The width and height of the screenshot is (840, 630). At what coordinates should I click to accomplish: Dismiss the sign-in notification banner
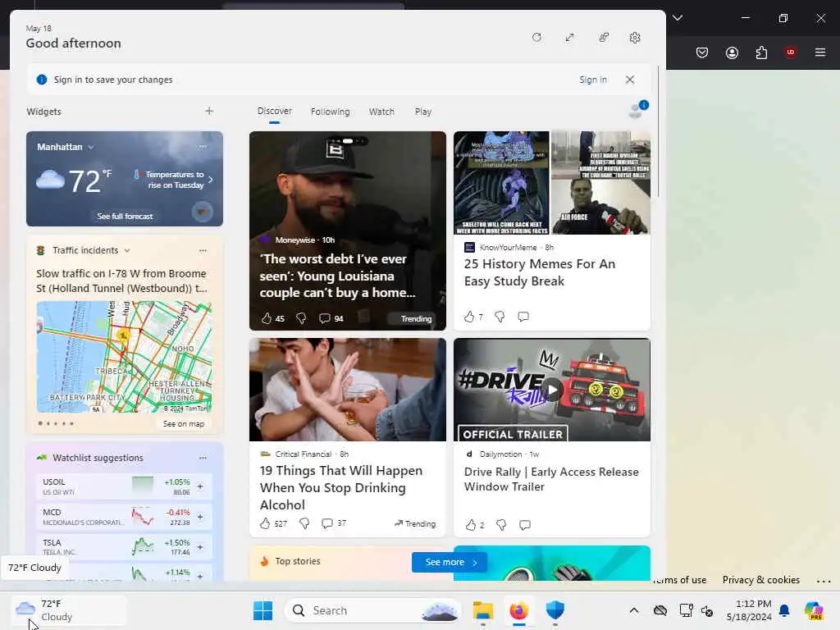[x=630, y=80]
